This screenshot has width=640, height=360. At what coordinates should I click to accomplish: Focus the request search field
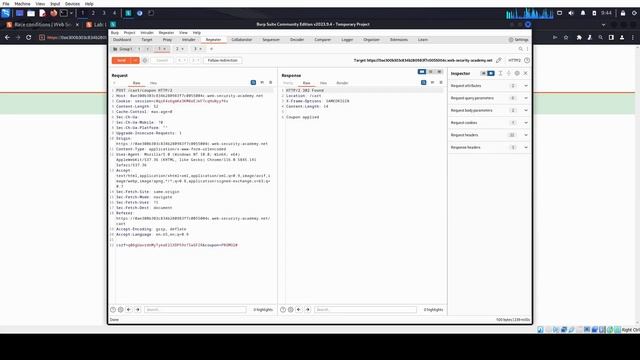pos(195,310)
